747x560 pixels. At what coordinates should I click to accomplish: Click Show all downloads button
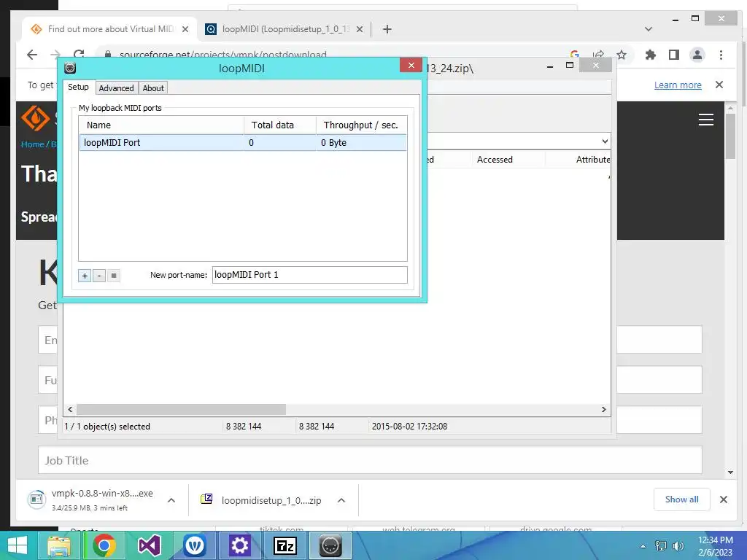click(682, 499)
